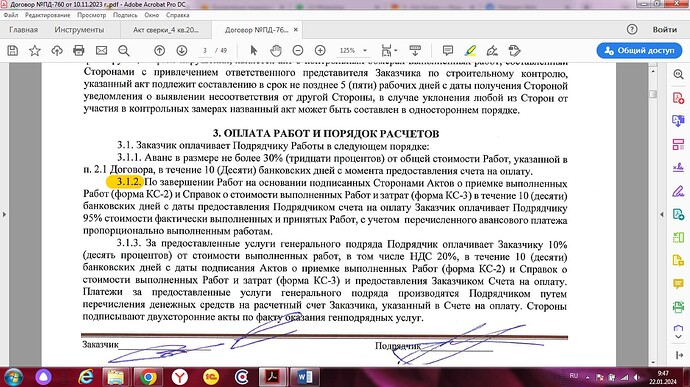Image resolution: width=690 pixels, height=387 pixels.
Task: Expand the left navigation pane arrow
Action: tap(4, 214)
